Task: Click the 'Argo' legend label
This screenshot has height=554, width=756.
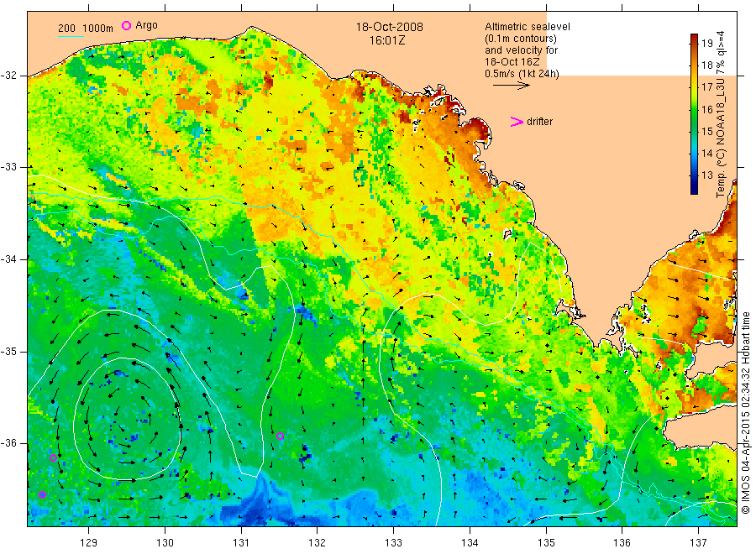Action: (x=146, y=25)
